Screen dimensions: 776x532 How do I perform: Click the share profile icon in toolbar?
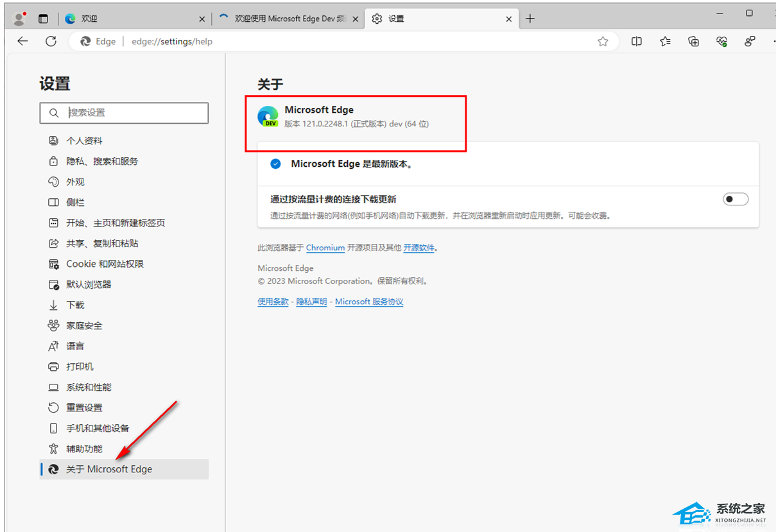pyautogui.click(x=750, y=41)
